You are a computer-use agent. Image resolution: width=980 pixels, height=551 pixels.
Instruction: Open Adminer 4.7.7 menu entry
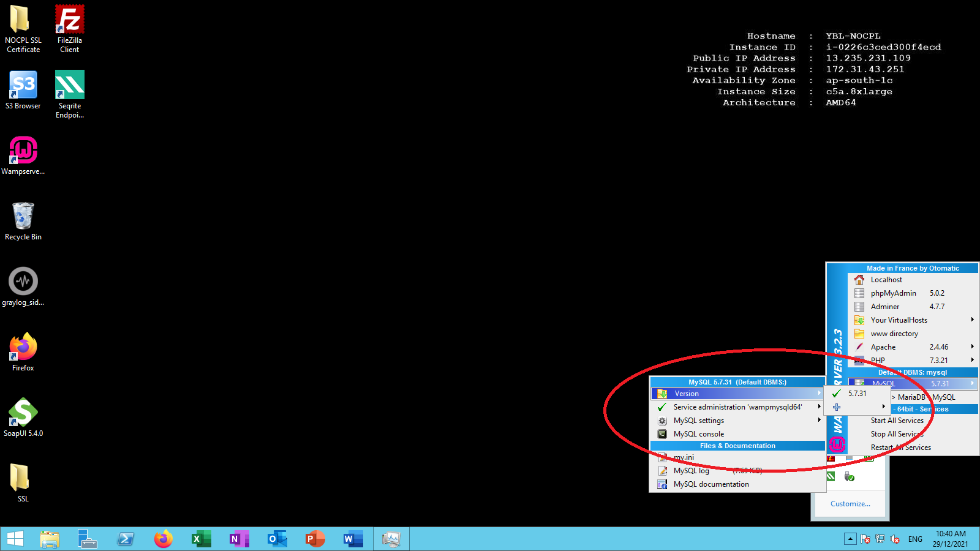point(913,307)
